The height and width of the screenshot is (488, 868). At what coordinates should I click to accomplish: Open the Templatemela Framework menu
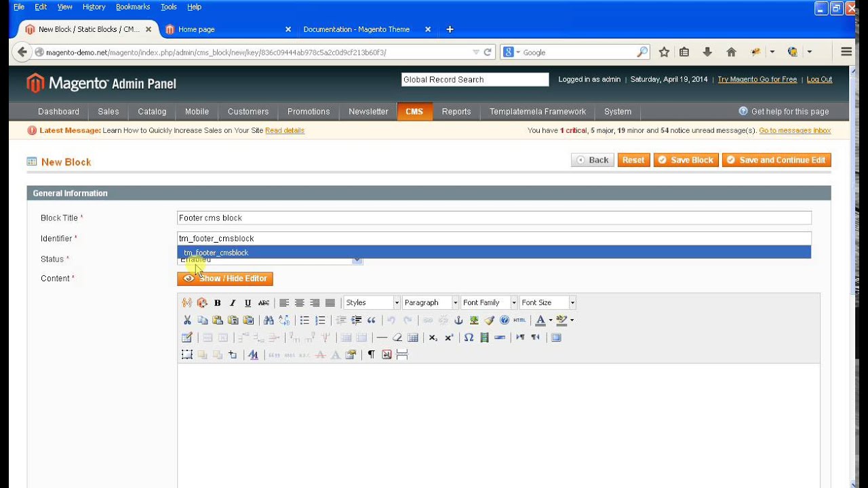point(538,112)
